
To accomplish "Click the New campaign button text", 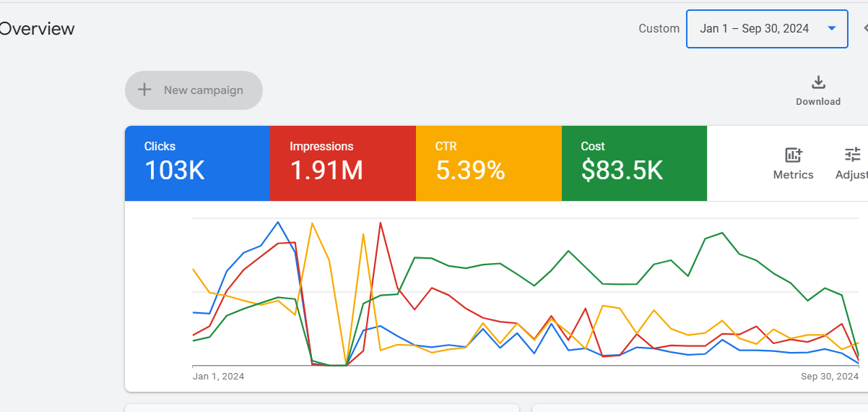I will pyautogui.click(x=203, y=90).
